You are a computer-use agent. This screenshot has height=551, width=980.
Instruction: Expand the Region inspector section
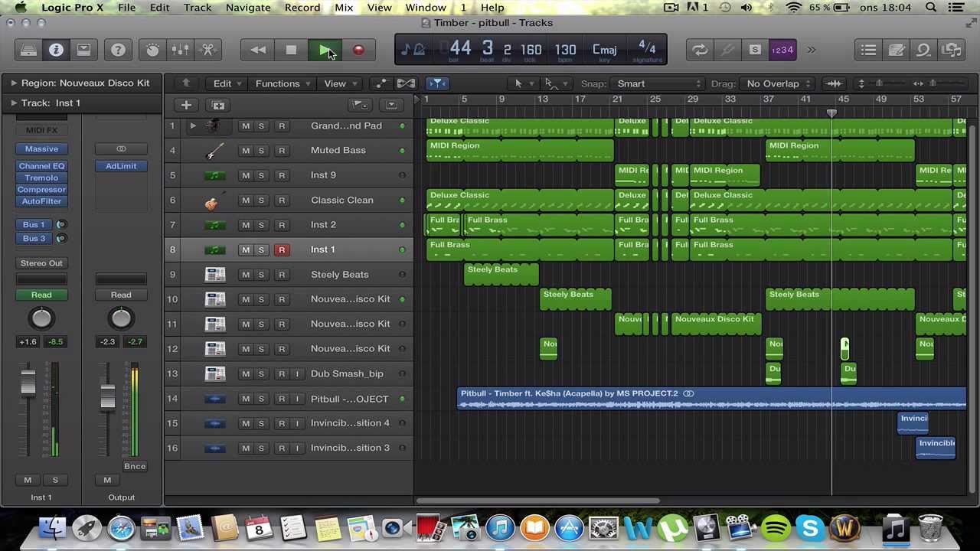(x=14, y=83)
